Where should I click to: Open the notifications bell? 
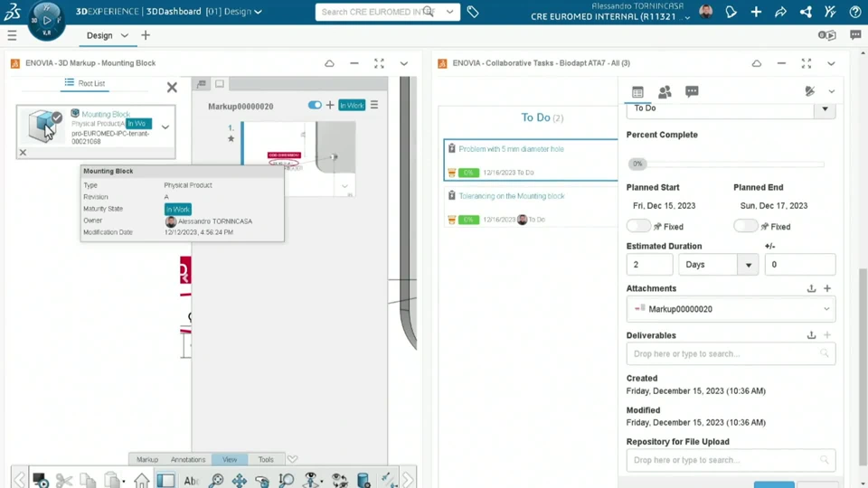[731, 12]
